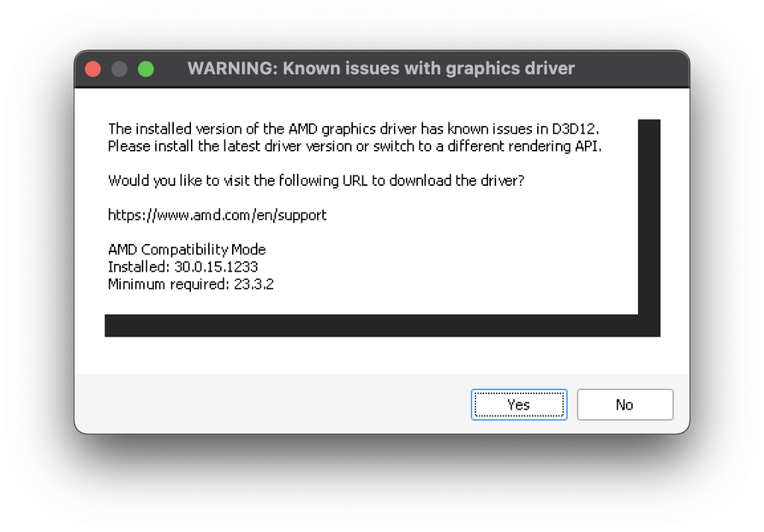The height and width of the screenshot is (532, 764).
Task: Decline by choosing No
Action: (625, 404)
